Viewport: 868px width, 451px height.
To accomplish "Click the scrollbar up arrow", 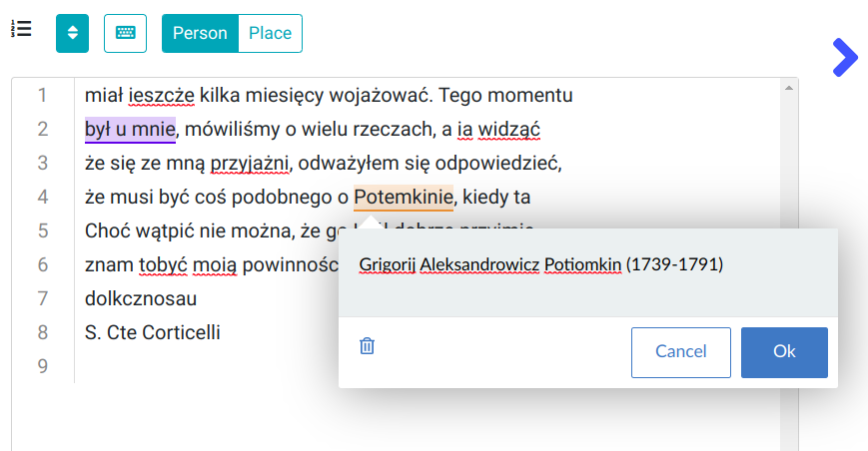I will point(789,88).
